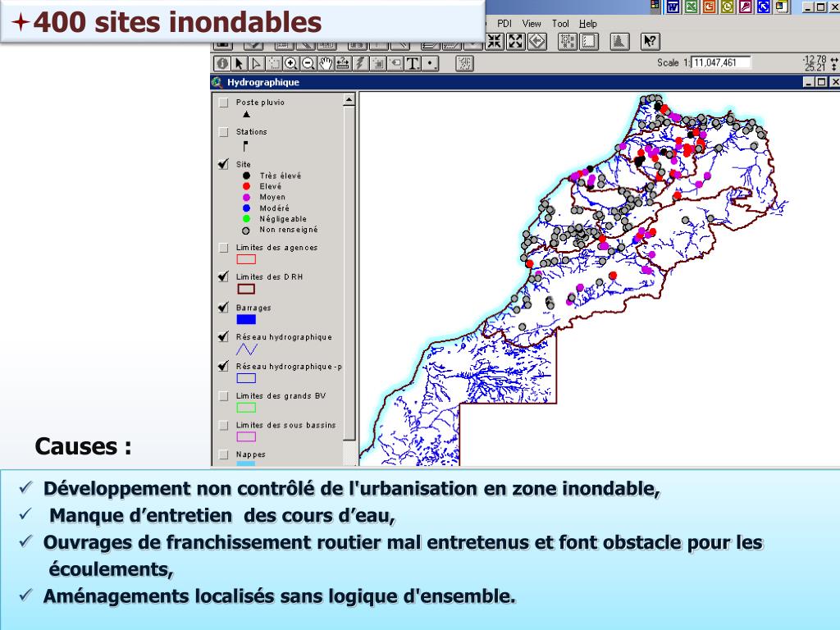Select the Text (T) tool
This screenshot has width=840, height=630.
coord(413,63)
